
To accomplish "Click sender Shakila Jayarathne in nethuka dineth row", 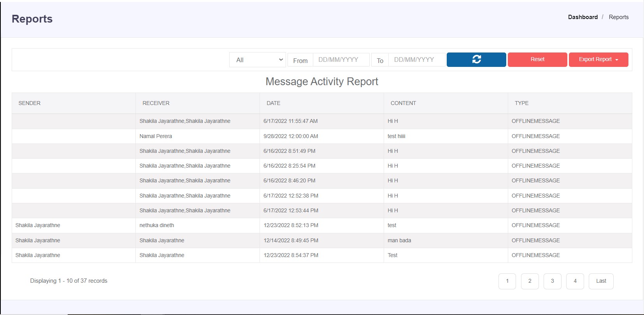I will 38,225.
